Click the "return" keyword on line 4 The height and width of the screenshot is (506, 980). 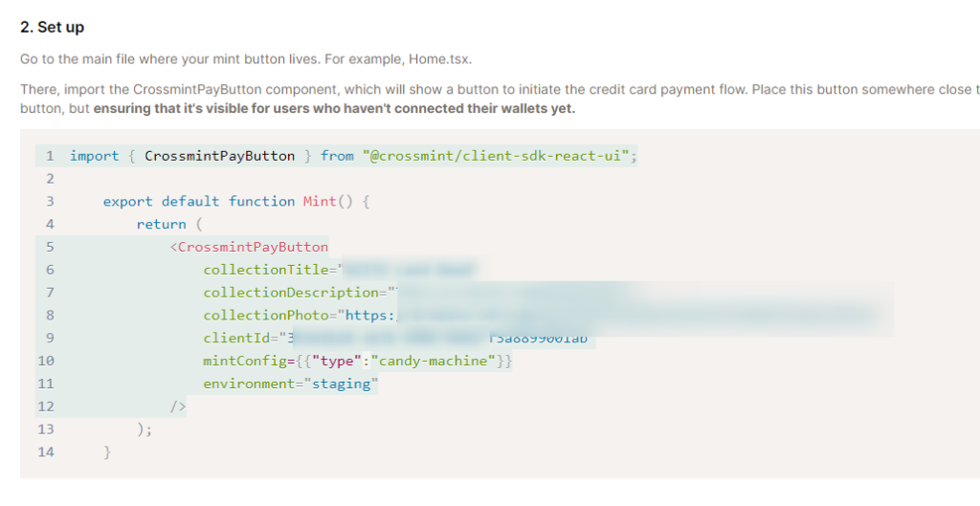click(161, 224)
